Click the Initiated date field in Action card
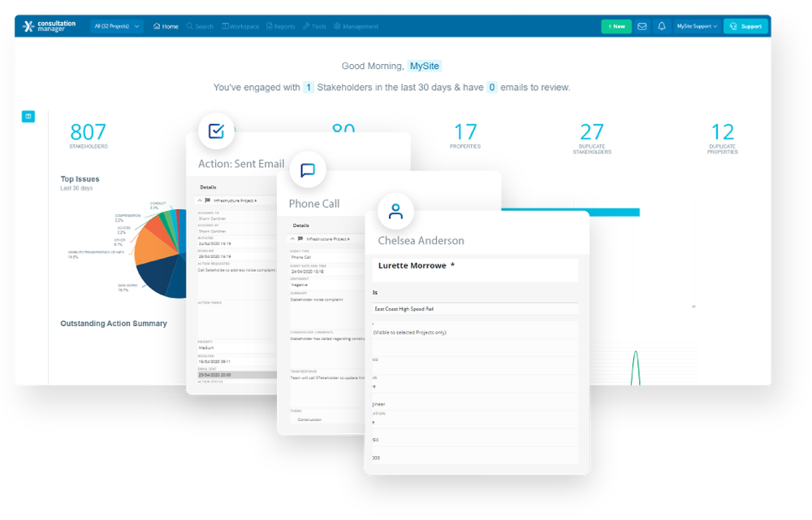Screen dimensions: 812x520 pos(236,242)
